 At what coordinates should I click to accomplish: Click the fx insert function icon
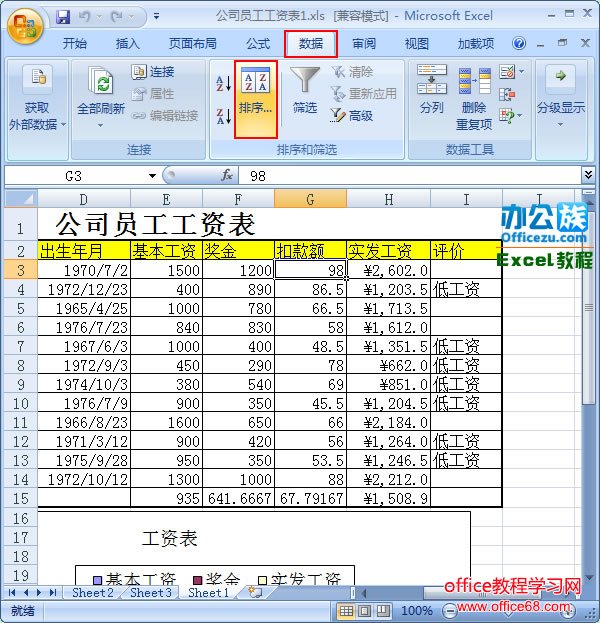[227, 175]
